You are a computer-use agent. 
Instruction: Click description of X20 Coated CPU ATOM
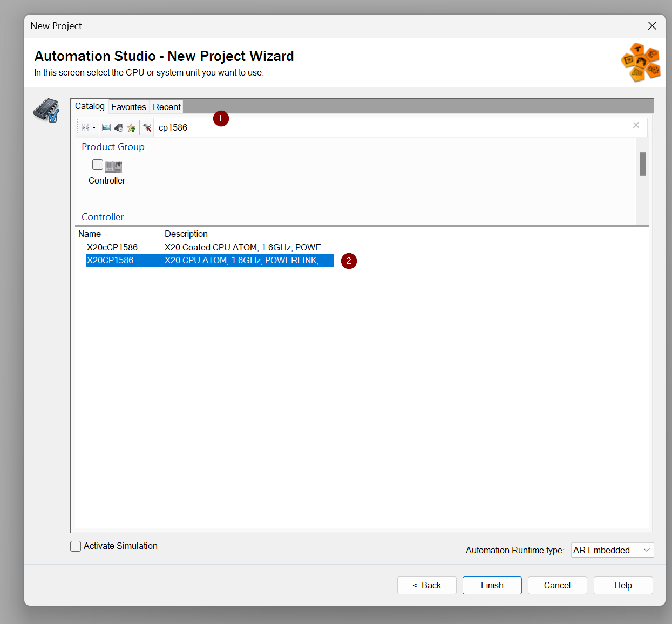pyautogui.click(x=246, y=247)
